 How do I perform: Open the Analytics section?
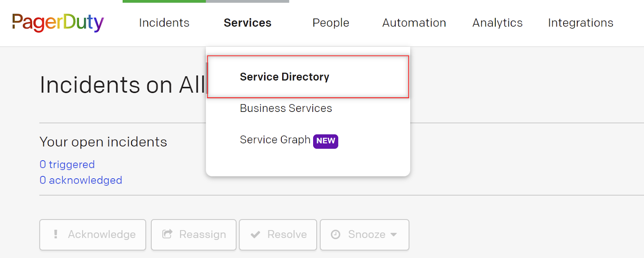[x=497, y=23]
